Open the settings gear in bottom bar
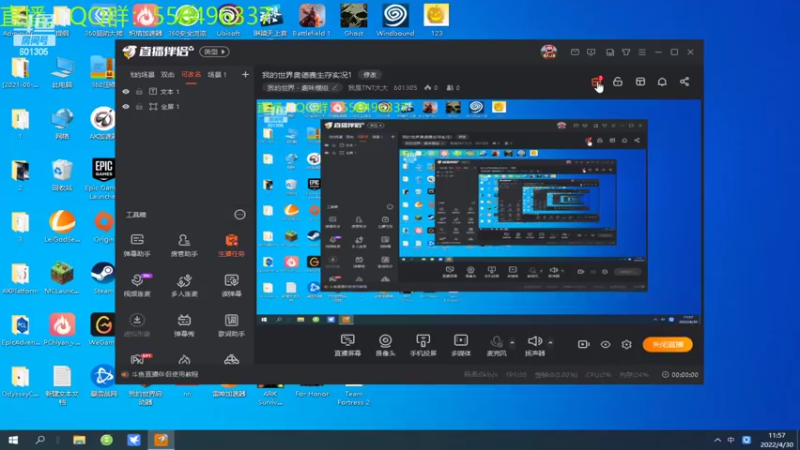 click(x=627, y=344)
